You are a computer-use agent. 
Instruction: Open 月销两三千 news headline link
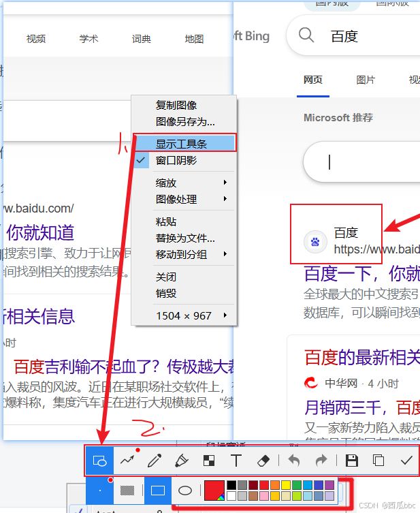click(362, 407)
